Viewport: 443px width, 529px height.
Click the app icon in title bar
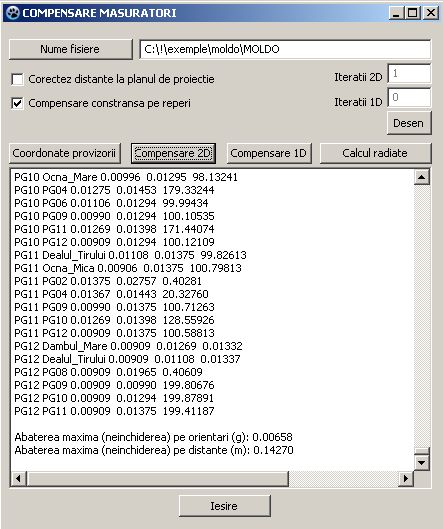[x=12, y=13]
